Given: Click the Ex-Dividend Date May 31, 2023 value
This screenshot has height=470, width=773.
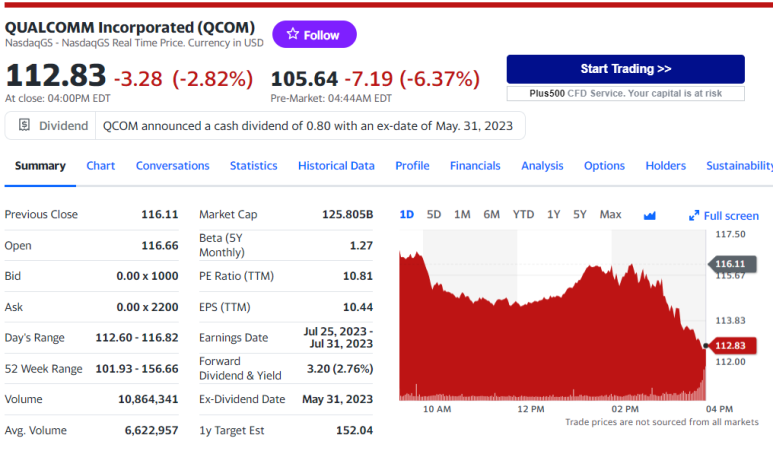Looking at the screenshot, I should pos(338,399).
